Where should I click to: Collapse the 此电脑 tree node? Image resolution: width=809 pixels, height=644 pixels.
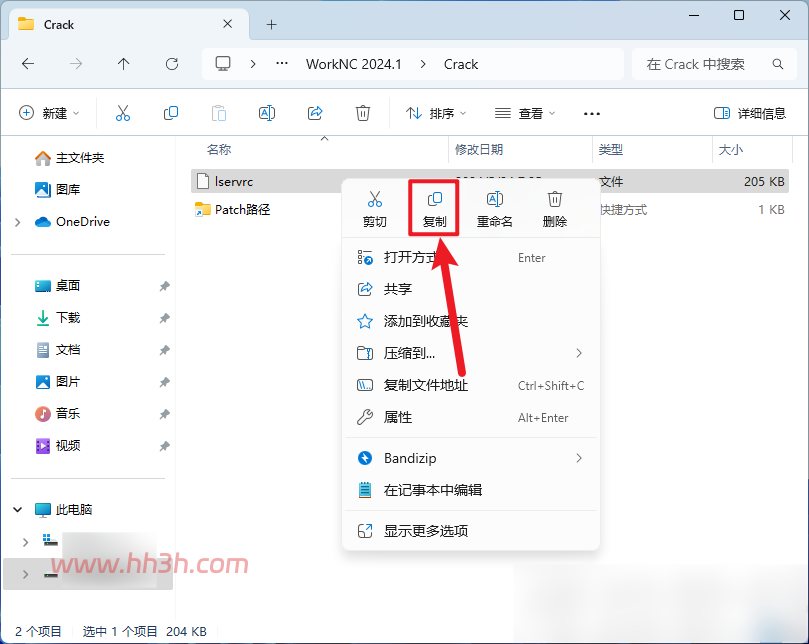(x=18, y=510)
